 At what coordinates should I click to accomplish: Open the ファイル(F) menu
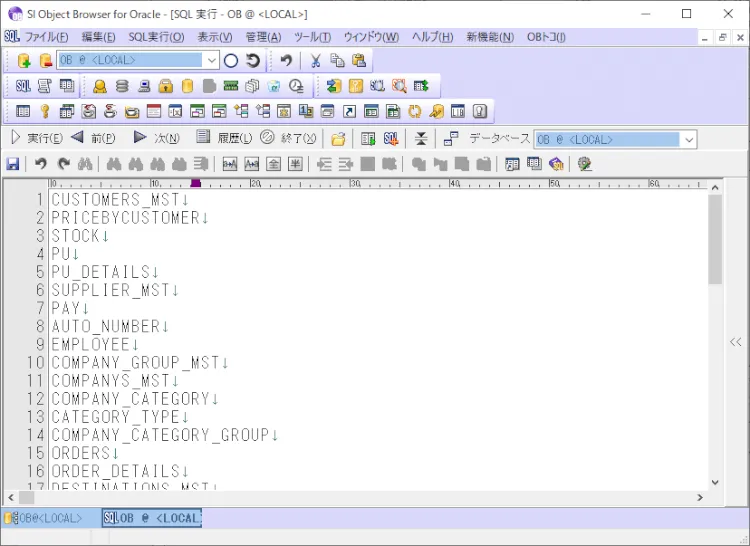coord(47,37)
